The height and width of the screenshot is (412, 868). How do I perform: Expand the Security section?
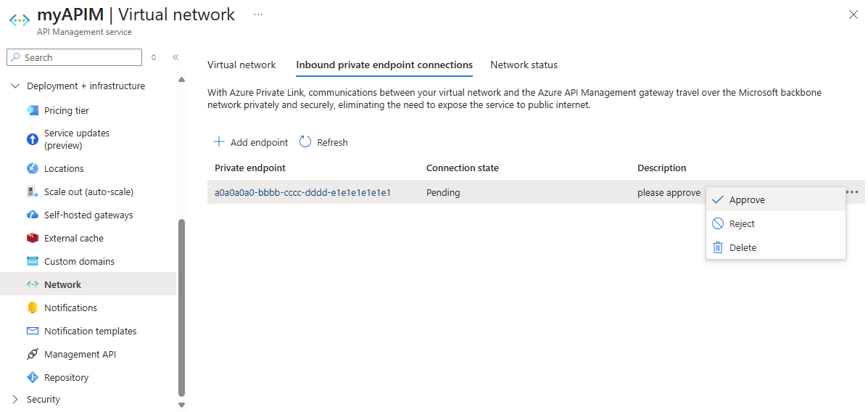point(16,399)
